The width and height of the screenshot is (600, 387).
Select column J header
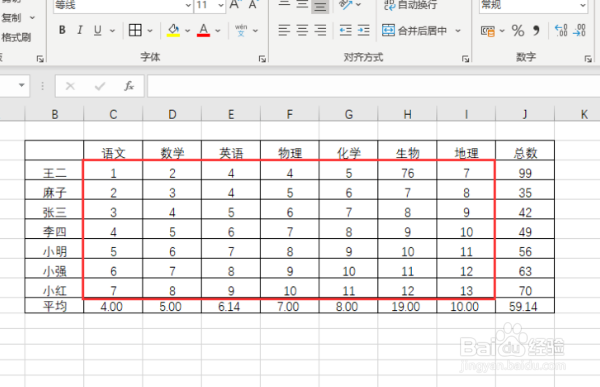[x=525, y=114]
